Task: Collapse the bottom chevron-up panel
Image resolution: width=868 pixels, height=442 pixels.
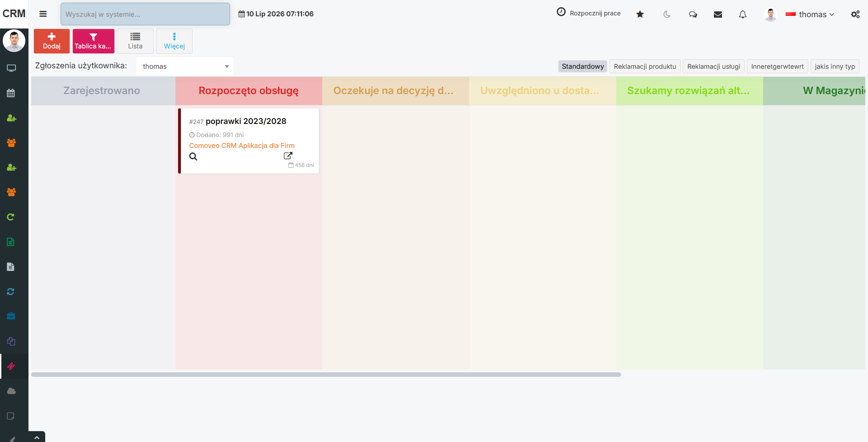Action: tap(37, 437)
